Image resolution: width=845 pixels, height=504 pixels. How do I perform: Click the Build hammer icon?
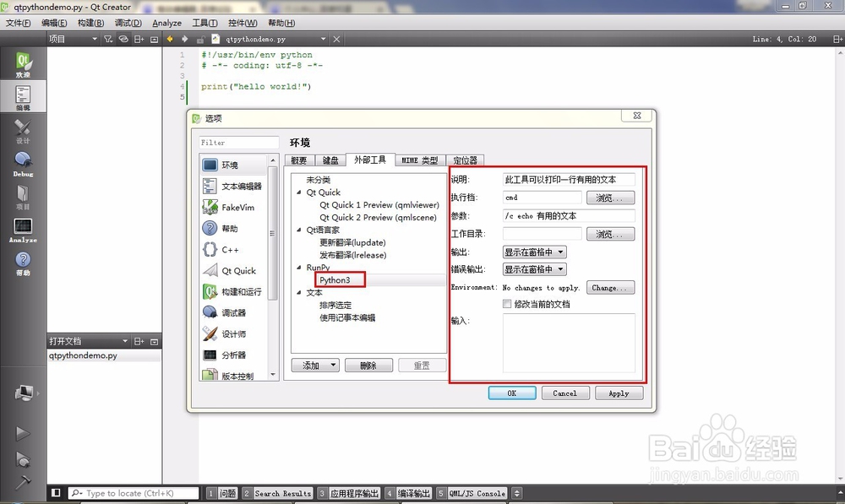[23, 482]
